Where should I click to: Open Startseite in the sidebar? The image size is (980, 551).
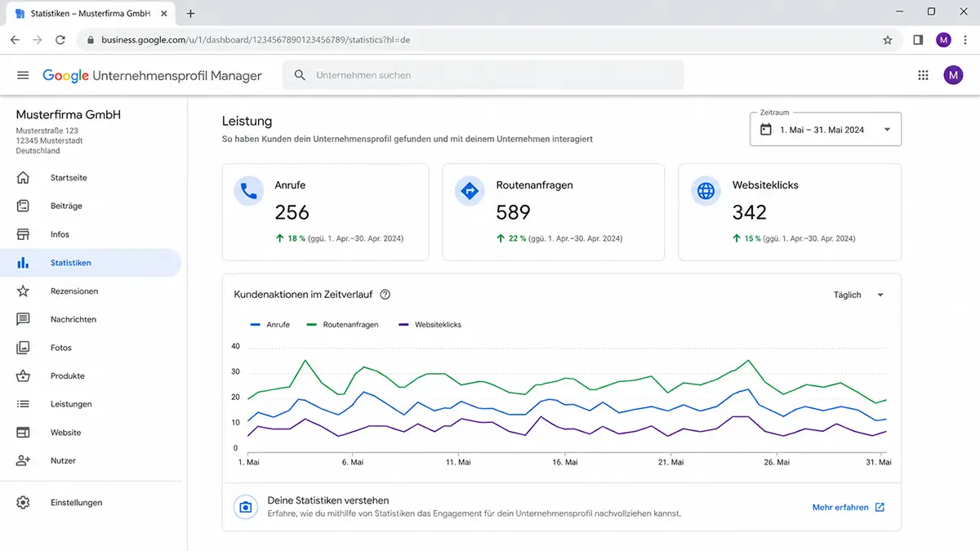(x=91, y=178)
